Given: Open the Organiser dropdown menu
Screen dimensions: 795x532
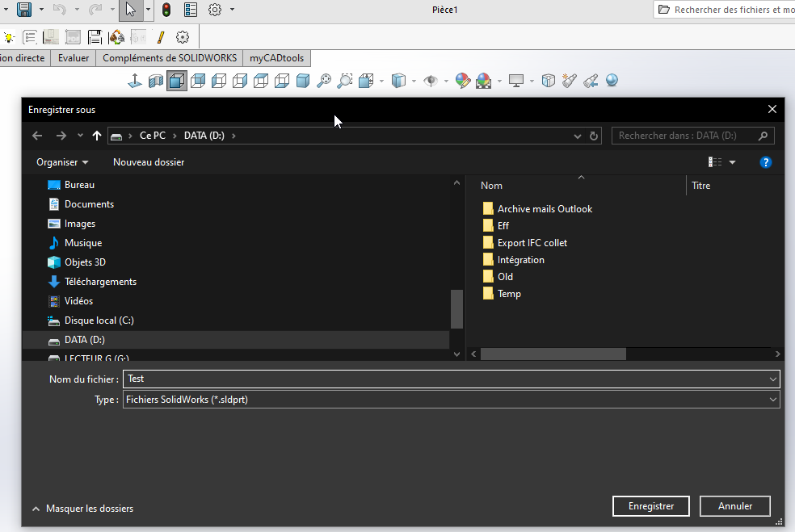Looking at the screenshot, I should point(62,162).
